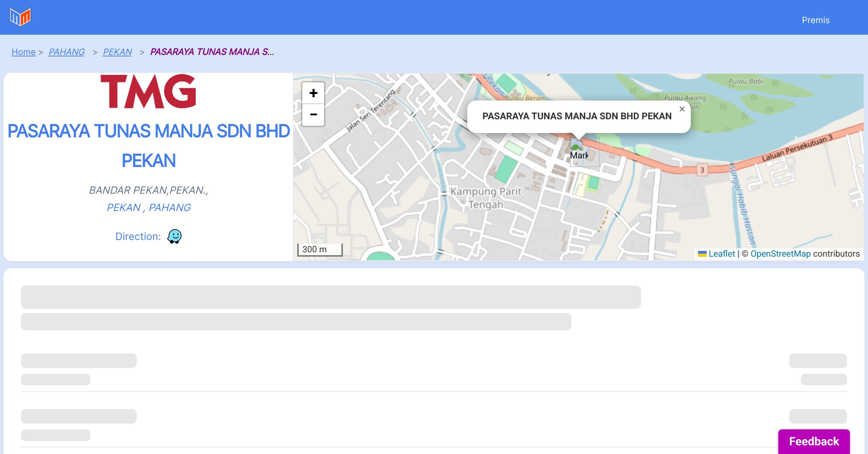Screen dimensions: 868x454
Task: Click the current premise breadcrumb
Action: (x=212, y=52)
